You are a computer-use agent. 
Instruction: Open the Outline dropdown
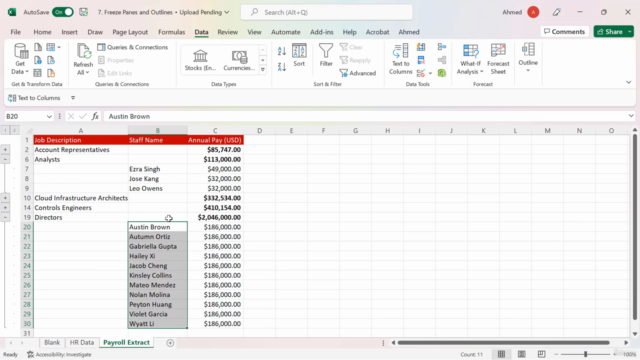click(x=528, y=58)
